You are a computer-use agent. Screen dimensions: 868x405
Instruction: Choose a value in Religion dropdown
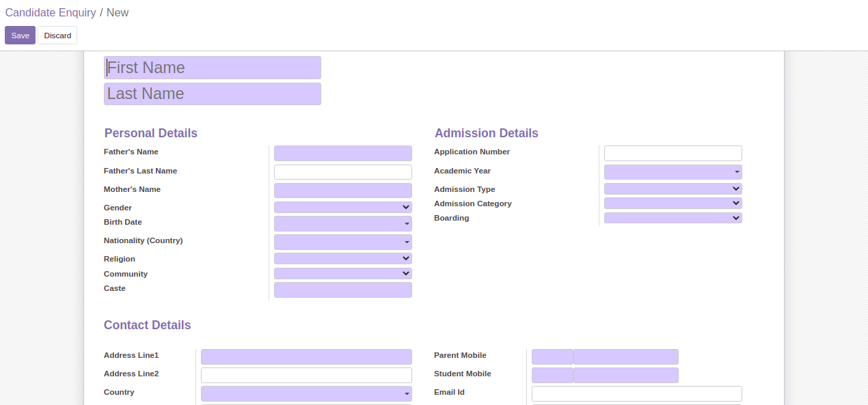tap(342, 259)
